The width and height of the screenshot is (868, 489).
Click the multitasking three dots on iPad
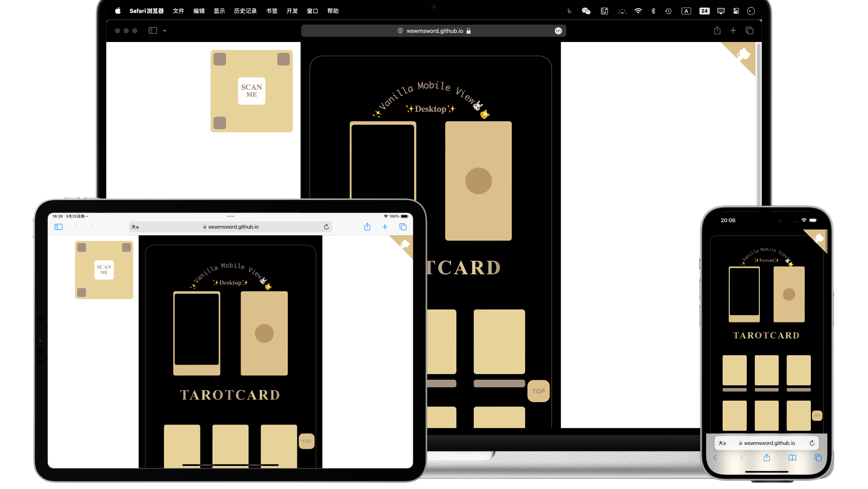point(230,216)
